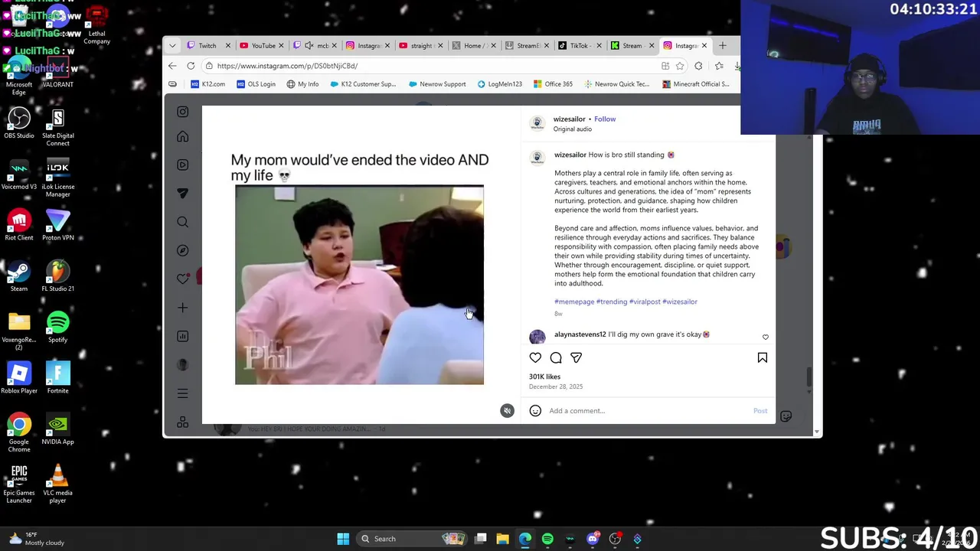Open Spotify from the taskbar
The image size is (980, 551).
[547, 539]
